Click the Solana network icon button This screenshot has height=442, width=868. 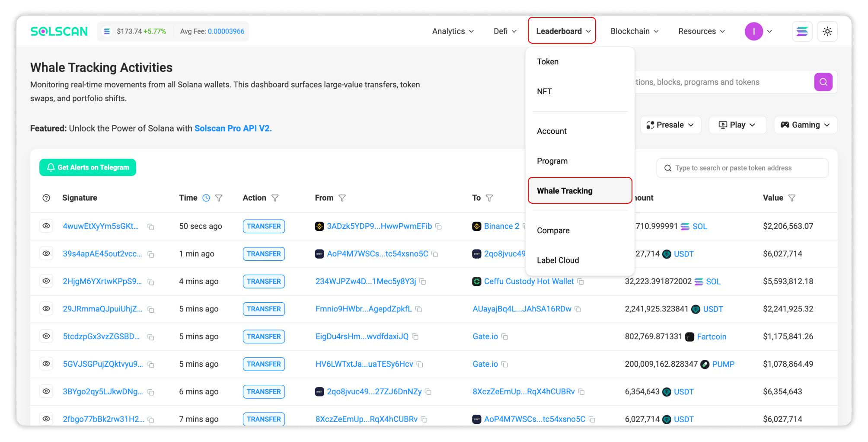(802, 32)
